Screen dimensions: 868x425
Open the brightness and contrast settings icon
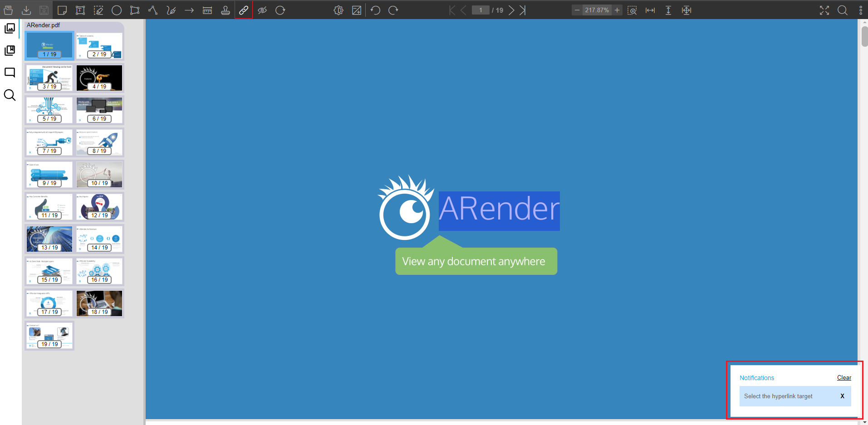[x=338, y=10]
